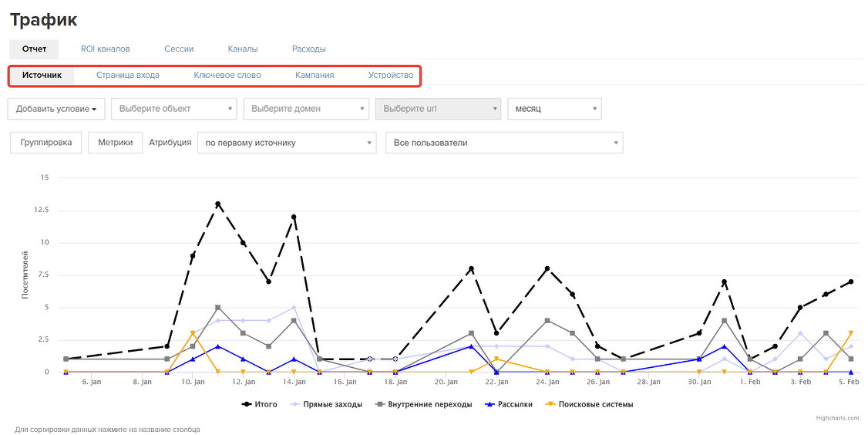The height and width of the screenshot is (435, 868).
Task: Expand the Выберите объект dropdown
Action: point(173,109)
